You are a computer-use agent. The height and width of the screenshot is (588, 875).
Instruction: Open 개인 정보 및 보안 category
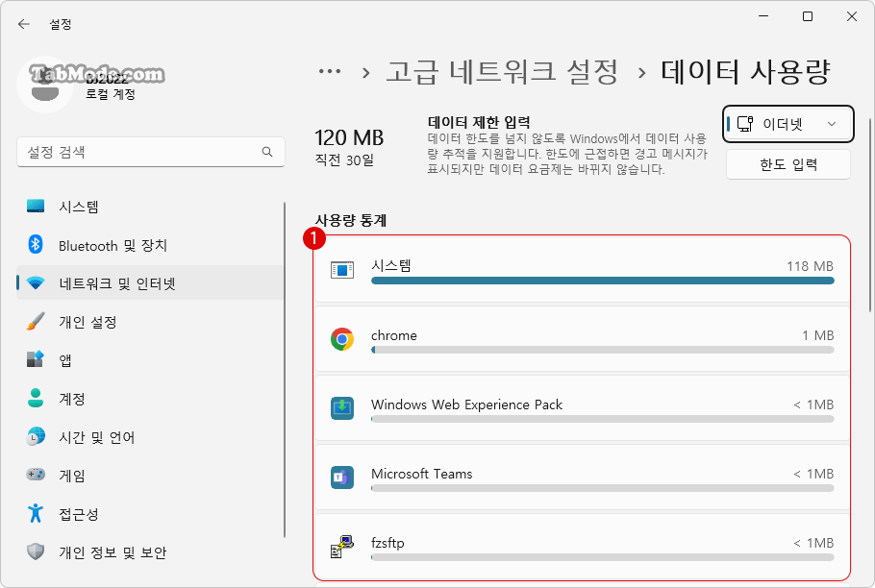150,551
